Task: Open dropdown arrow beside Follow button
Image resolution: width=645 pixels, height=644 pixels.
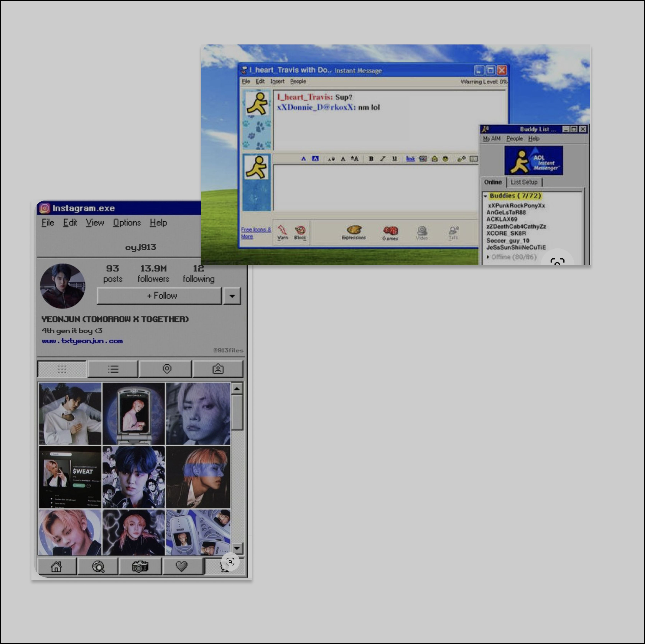Action: [x=232, y=296]
